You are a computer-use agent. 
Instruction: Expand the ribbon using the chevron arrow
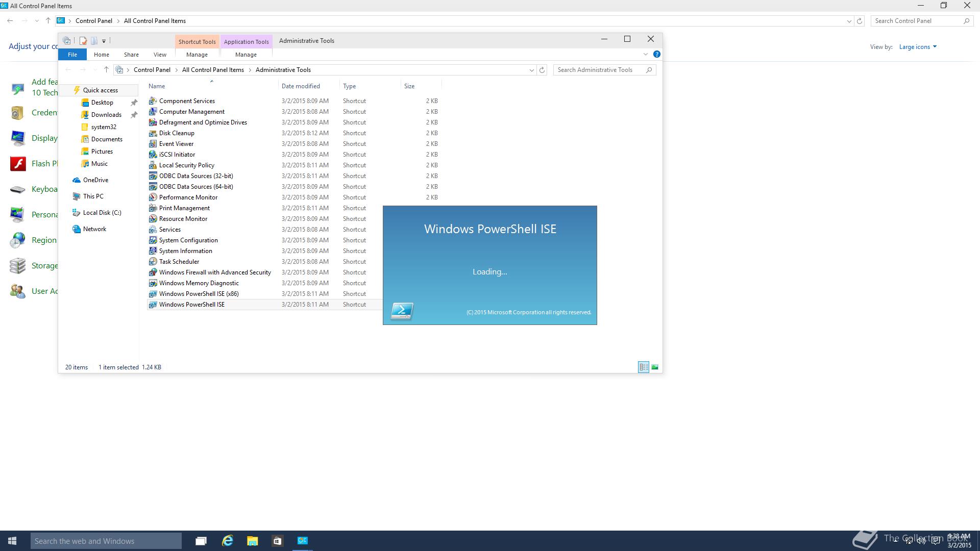click(645, 54)
